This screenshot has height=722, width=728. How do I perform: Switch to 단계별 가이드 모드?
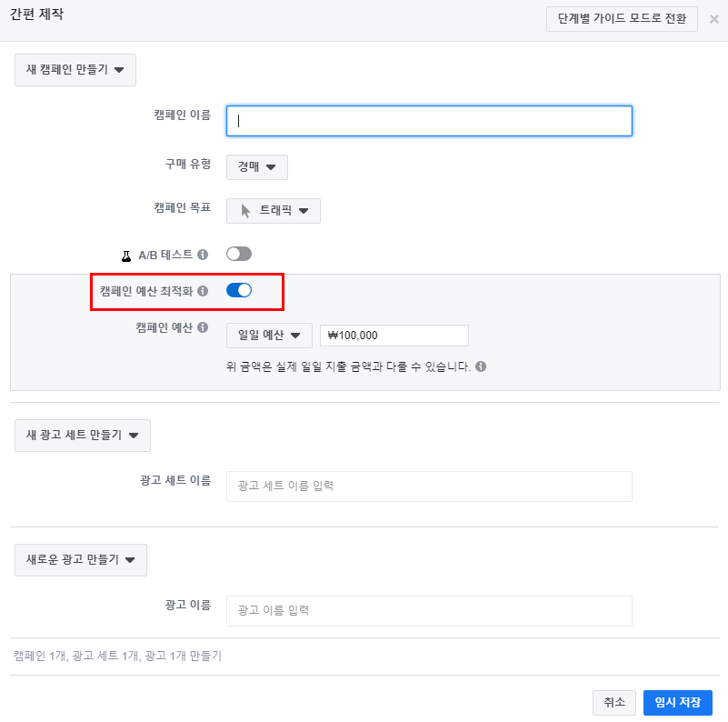pos(622,19)
